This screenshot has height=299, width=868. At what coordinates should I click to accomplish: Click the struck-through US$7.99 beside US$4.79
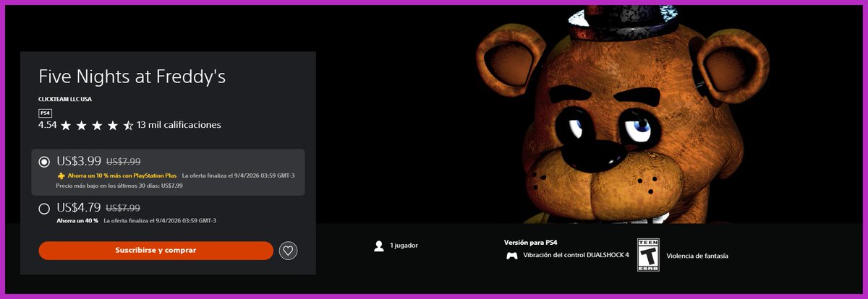123,208
